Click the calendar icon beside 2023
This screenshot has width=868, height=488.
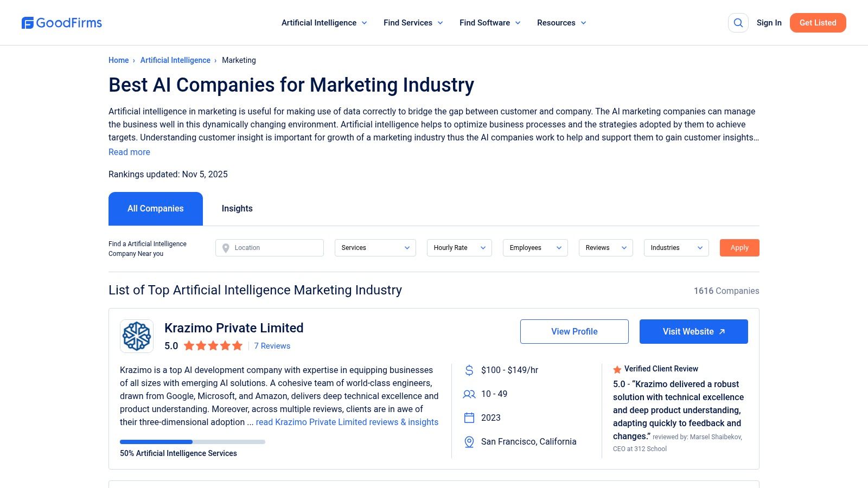(x=469, y=418)
